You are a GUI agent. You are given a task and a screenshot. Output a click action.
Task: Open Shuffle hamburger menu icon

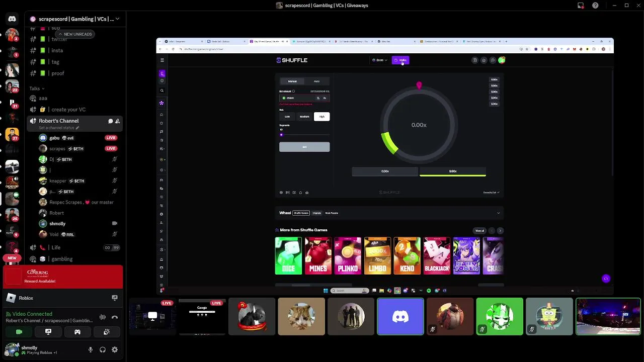(162, 60)
